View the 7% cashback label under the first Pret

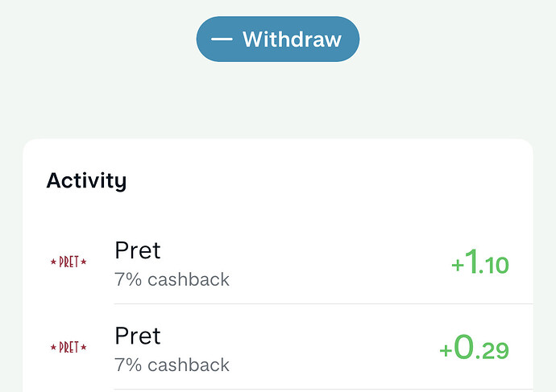tap(172, 279)
